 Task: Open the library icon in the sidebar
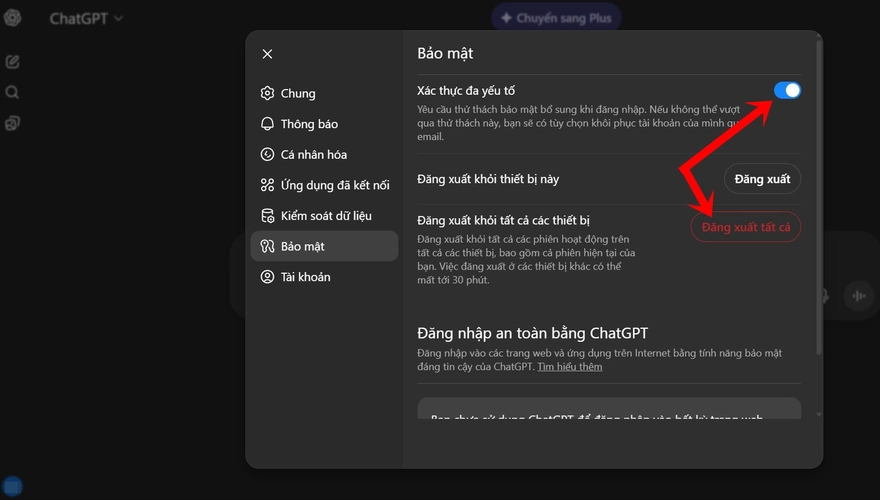(x=12, y=123)
